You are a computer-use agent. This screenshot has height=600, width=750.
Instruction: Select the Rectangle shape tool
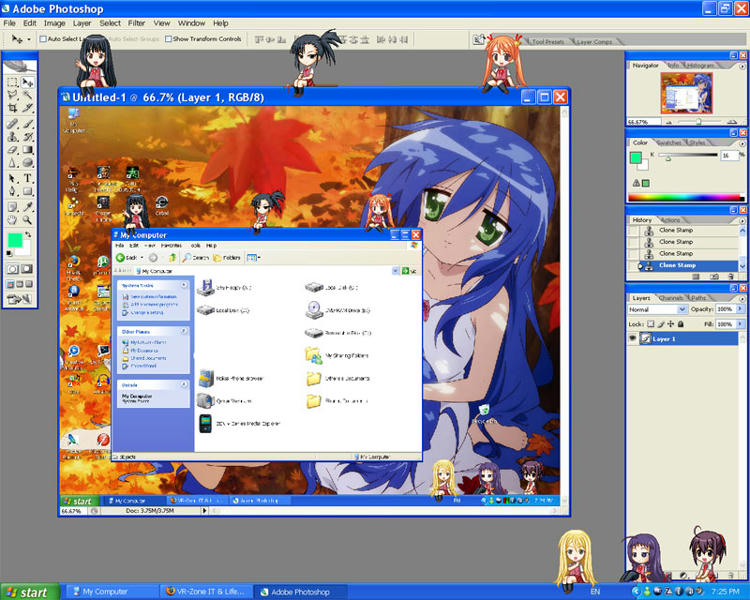28,191
